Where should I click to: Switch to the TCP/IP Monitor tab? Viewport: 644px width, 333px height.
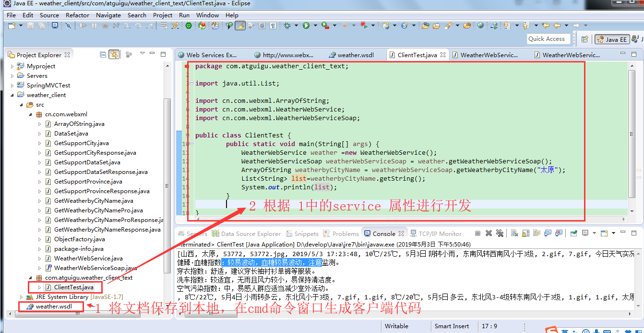(436, 234)
